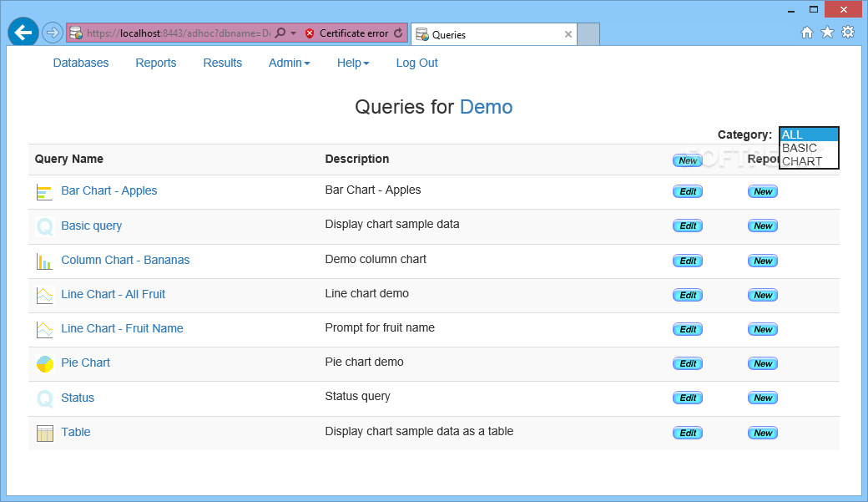Click the line chart icon beside Line Chart - All Fruit

click(44, 296)
